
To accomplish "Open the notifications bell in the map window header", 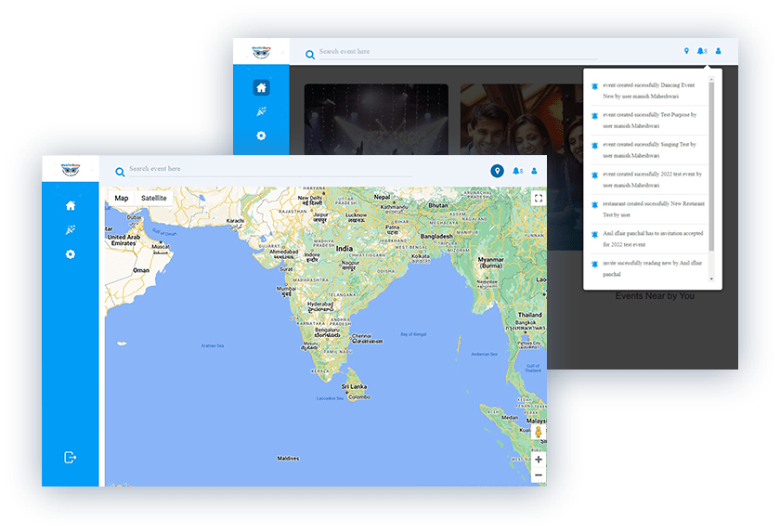I will point(516,171).
